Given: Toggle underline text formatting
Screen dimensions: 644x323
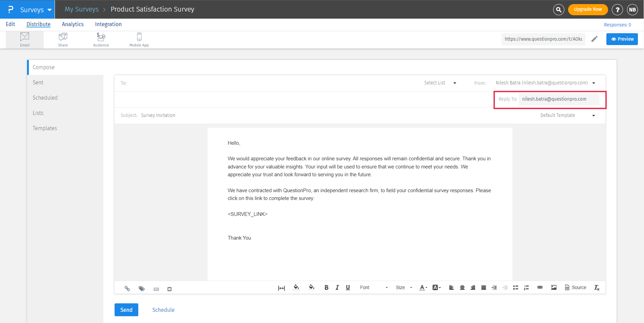Looking at the screenshot, I should click(x=348, y=287).
